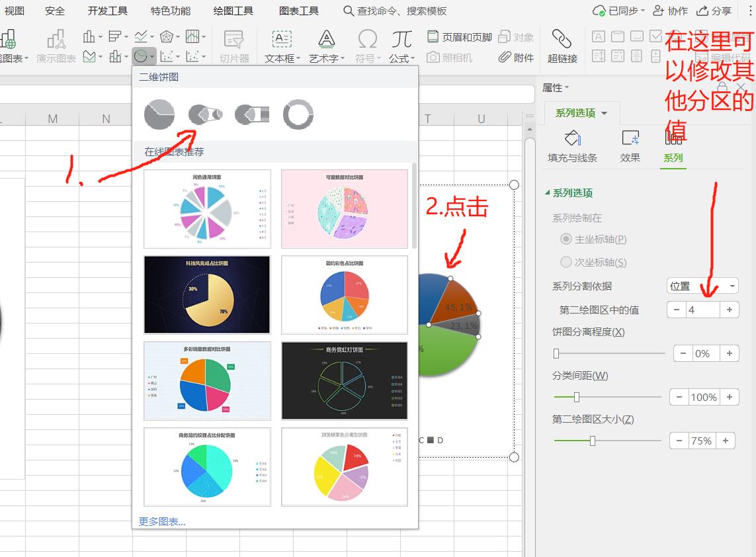
Task: Choose the bar-of-pie chart type
Action: pos(252,115)
